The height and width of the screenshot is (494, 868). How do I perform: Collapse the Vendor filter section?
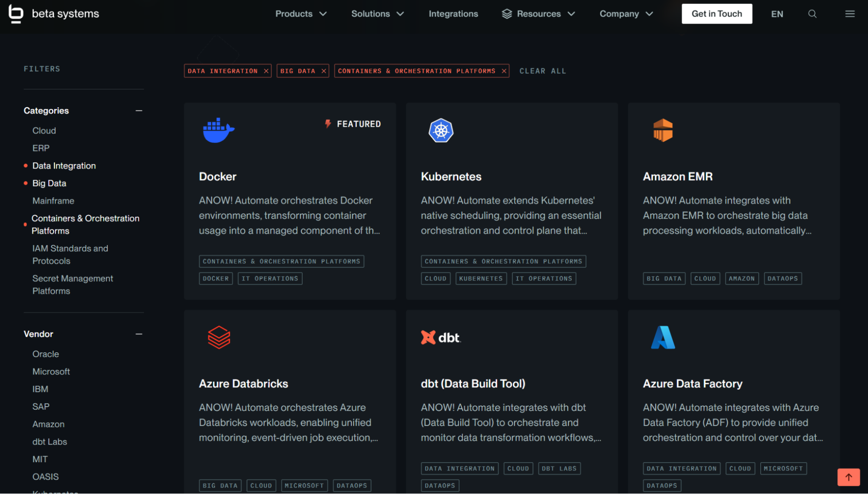pyautogui.click(x=139, y=334)
